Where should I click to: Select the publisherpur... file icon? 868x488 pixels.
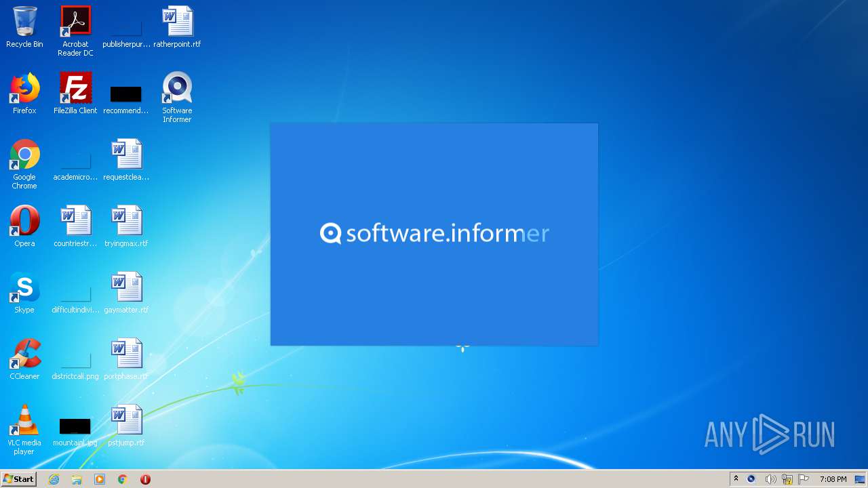click(126, 27)
